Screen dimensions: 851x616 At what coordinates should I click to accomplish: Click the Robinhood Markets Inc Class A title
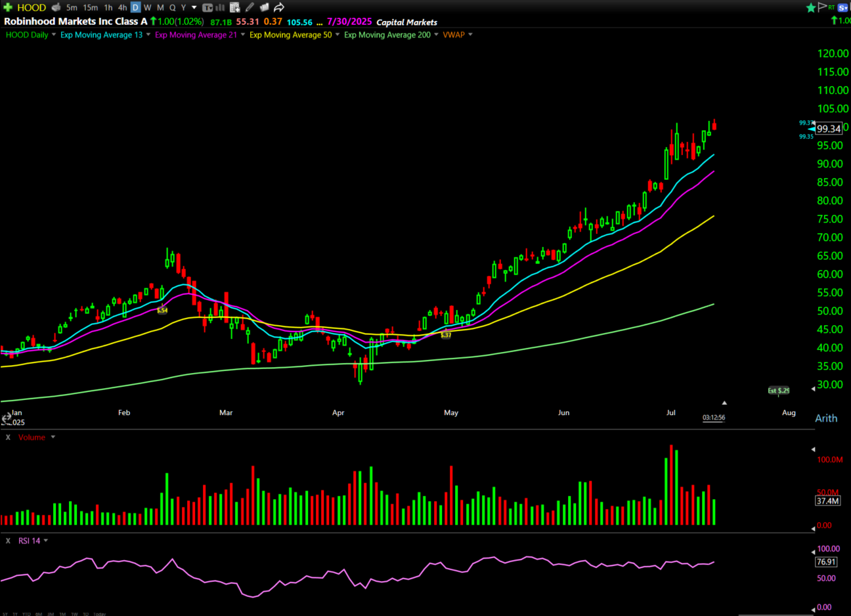76,22
